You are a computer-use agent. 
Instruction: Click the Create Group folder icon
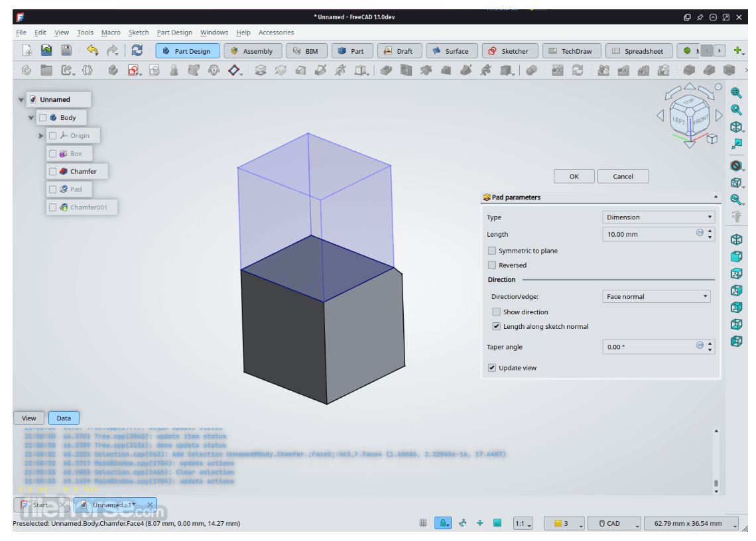46,70
